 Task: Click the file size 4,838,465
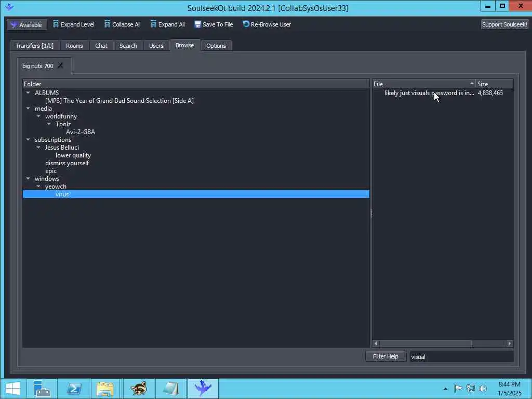[x=490, y=93]
